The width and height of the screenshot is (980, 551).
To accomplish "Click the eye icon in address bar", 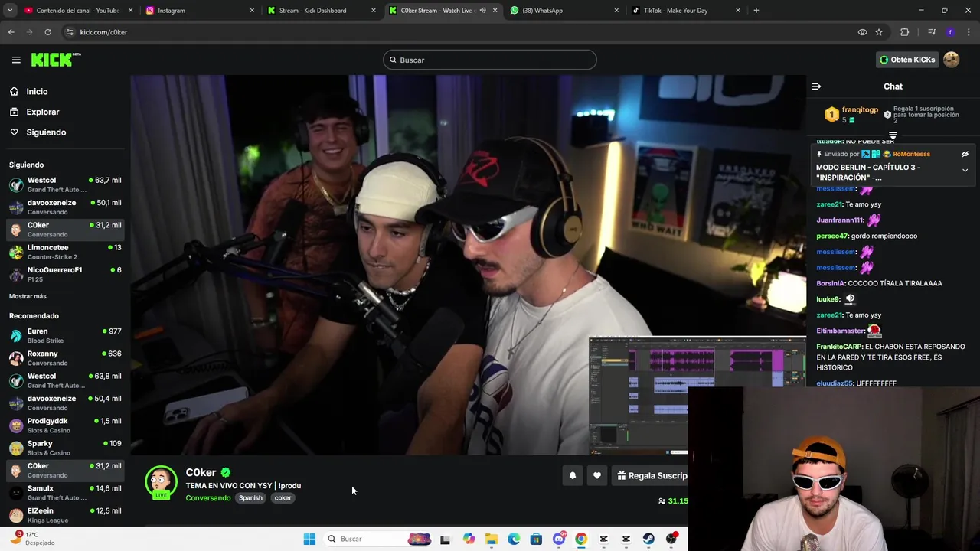I will [862, 32].
